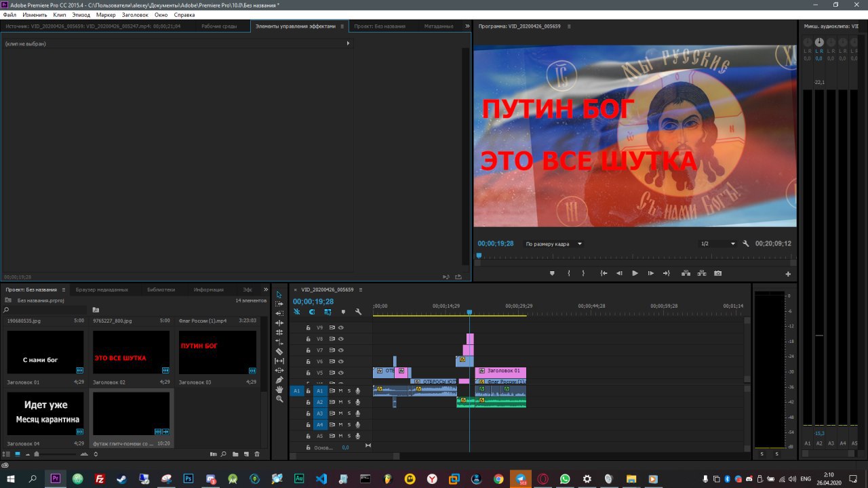Toggle Linked Selection in the timeline
Image resolution: width=868 pixels, height=488 pixels.
328,312
